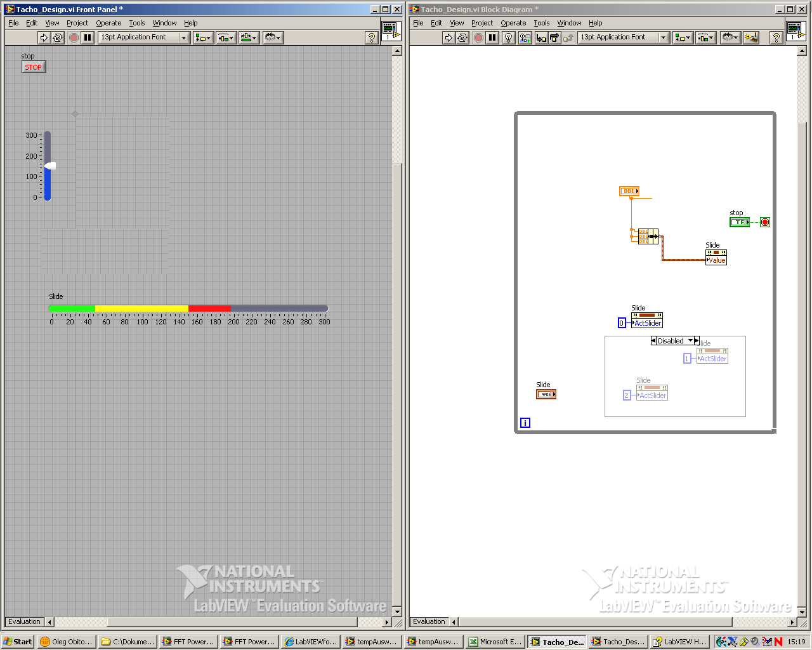Click Run Continuously in the Front Panel toolbar

(58, 37)
